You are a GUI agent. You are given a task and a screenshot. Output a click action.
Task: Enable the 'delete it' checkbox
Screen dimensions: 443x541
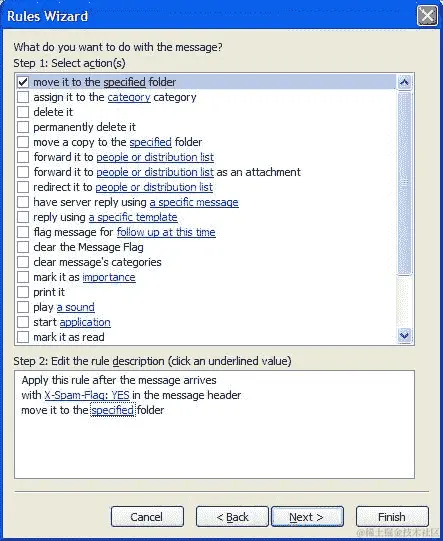[23, 112]
